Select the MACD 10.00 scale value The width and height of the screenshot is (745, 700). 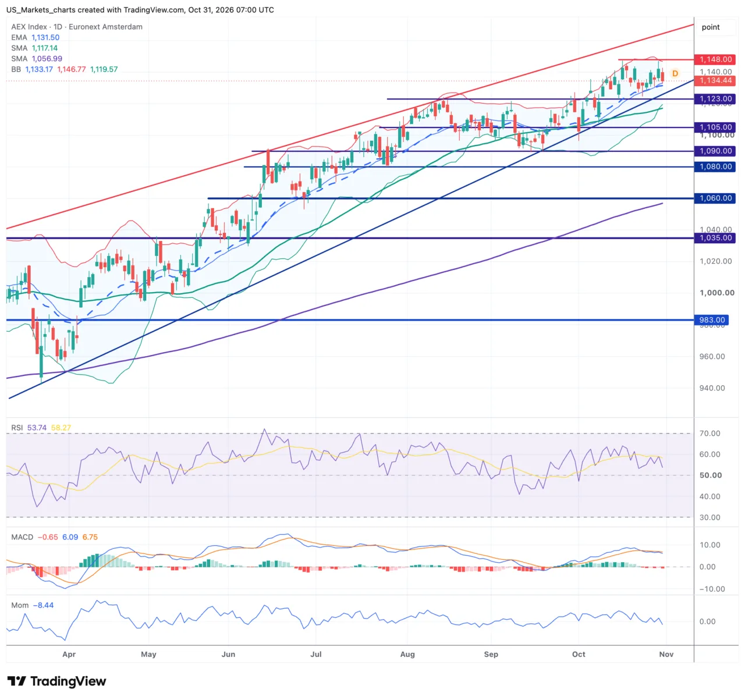pos(710,545)
